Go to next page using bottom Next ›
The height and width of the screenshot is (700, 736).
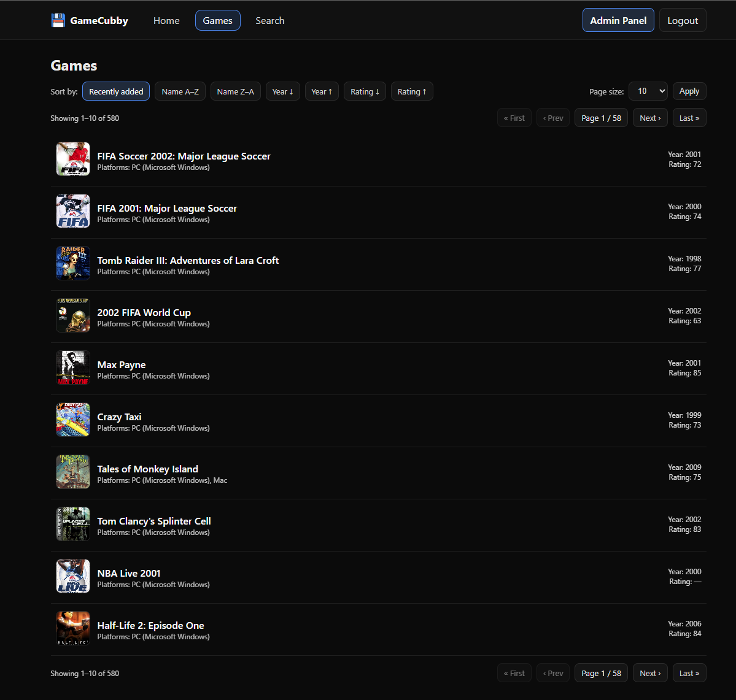click(650, 673)
